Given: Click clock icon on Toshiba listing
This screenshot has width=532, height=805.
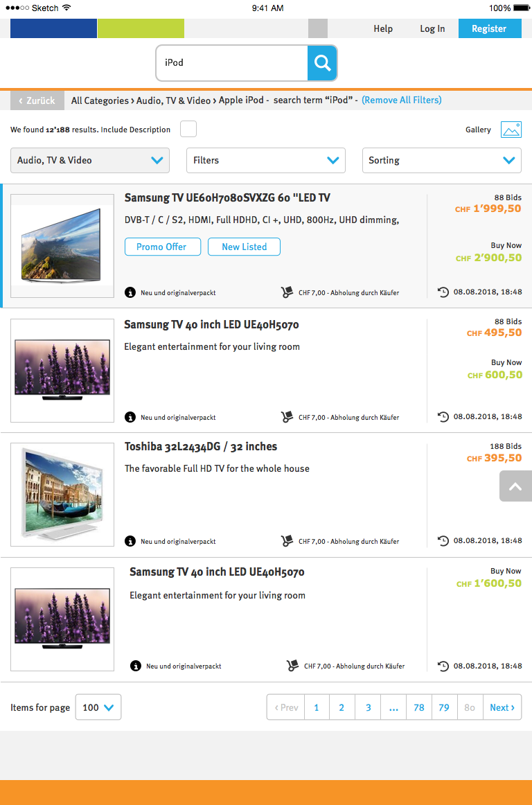Looking at the screenshot, I should (x=443, y=540).
